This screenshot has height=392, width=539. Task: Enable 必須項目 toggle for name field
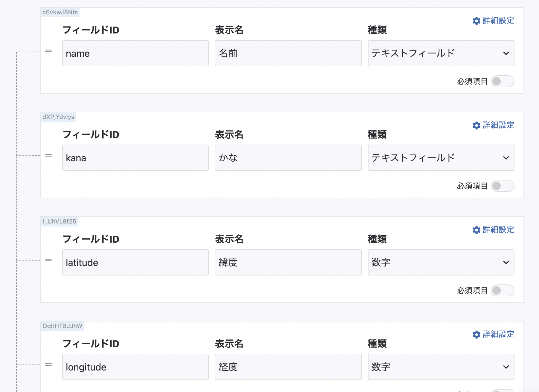[x=502, y=81]
